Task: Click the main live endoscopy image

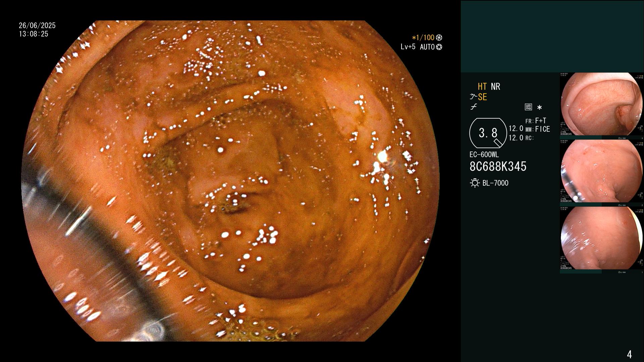Action: click(x=230, y=181)
